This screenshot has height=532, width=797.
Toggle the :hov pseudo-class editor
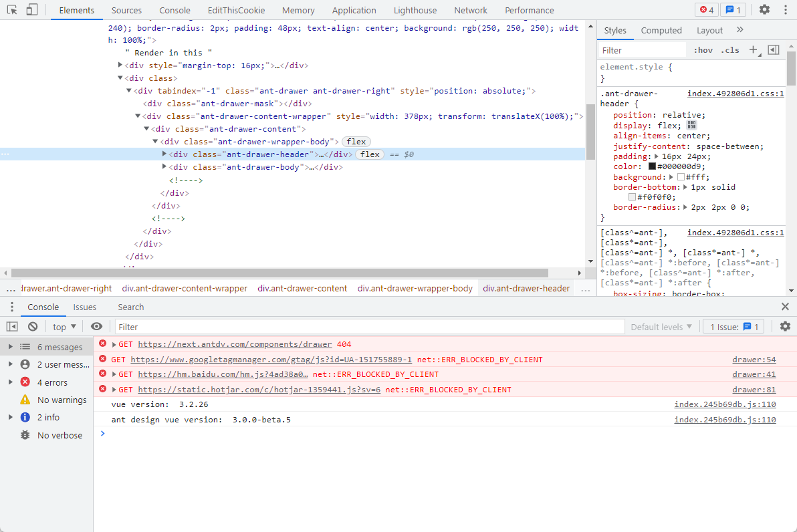[703, 49]
